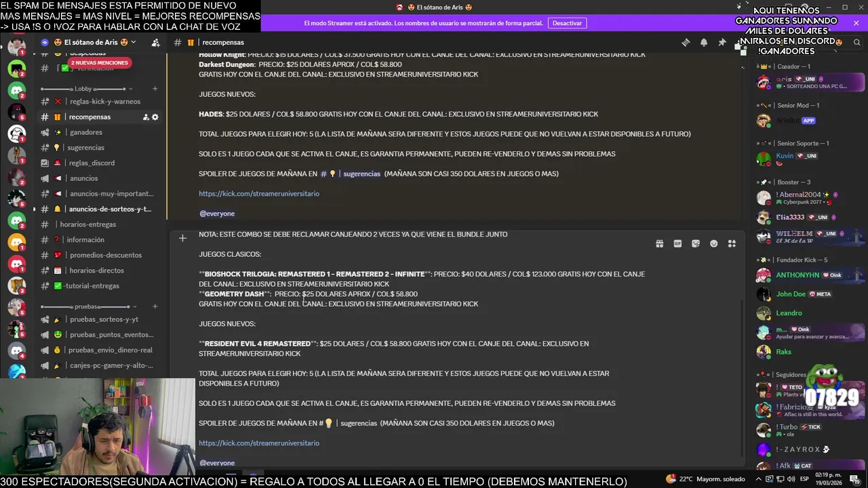Screen dimensions: 868x488
Task: Open the pruebas_envio_dinero-real channel
Action: (x=98, y=350)
